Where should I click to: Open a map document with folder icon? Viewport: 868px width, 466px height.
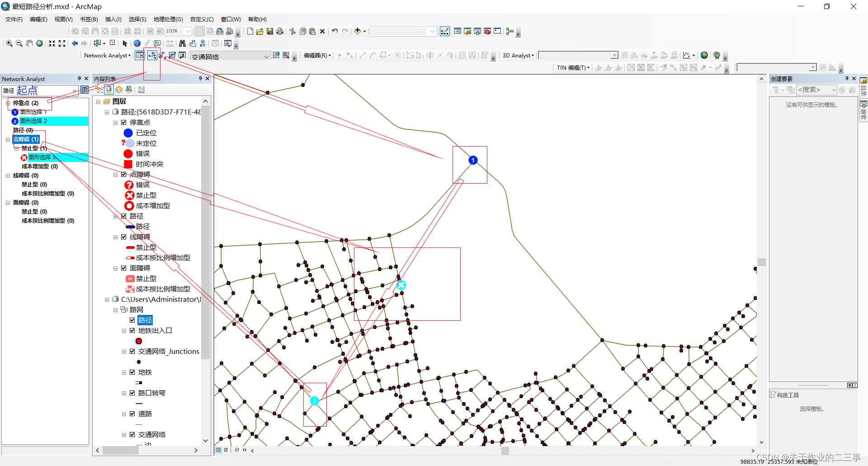click(x=260, y=31)
